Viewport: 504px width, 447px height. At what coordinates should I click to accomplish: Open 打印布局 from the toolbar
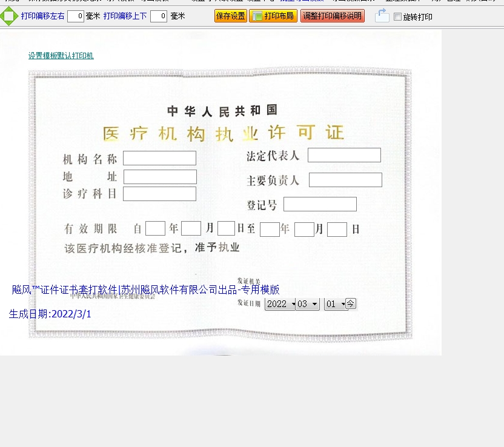tap(273, 16)
